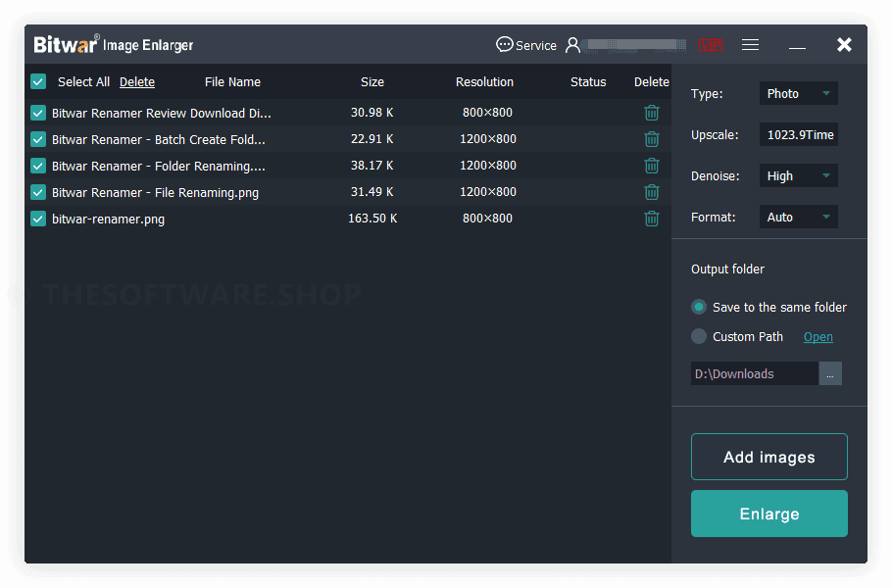892x588 pixels.
Task: Minimize the Bitwar Image Enlarger window
Action: click(797, 47)
